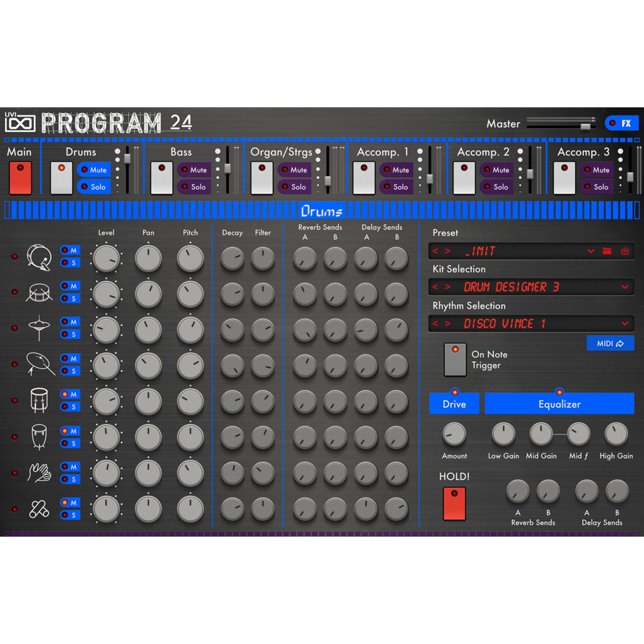644x644 pixels.
Task: Click the kick drum Pan knob
Action: tap(148, 259)
